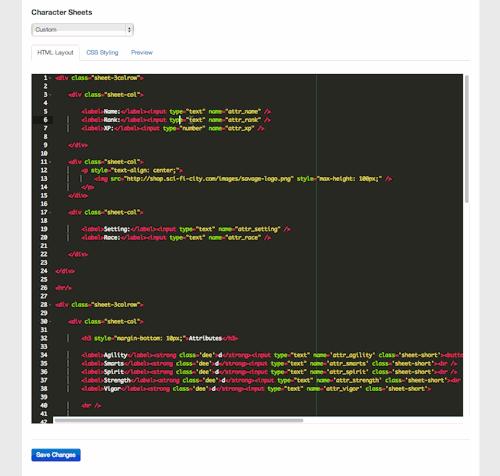Collapse the code fold at line 30
The width and height of the screenshot is (500, 476).
(x=50, y=322)
